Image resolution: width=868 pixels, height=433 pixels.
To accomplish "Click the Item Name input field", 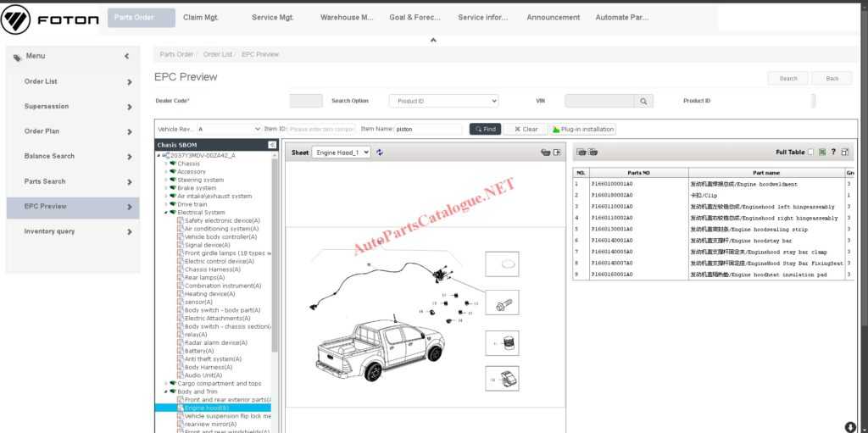I will [x=428, y=130].
